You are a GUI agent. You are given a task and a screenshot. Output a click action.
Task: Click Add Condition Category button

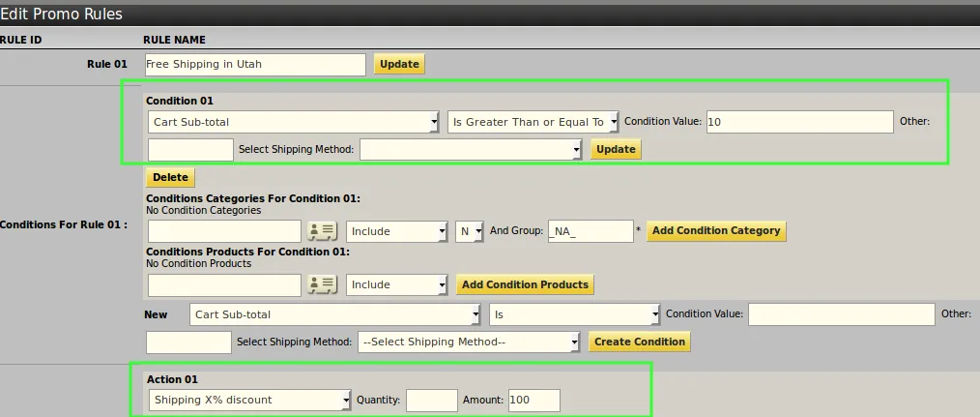pyautogui.click(x=716, y=230)
